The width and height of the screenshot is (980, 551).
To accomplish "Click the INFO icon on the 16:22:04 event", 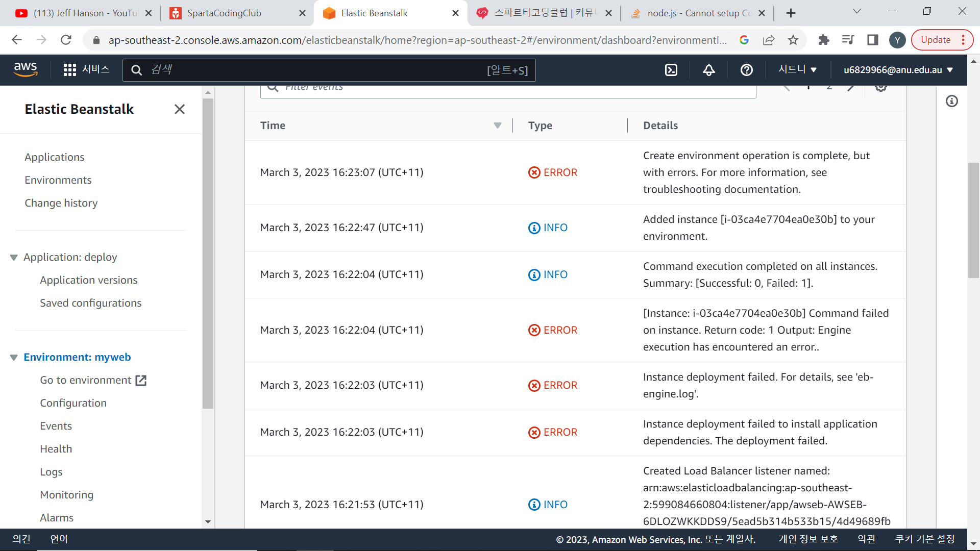I will click(x=534, y=275).
